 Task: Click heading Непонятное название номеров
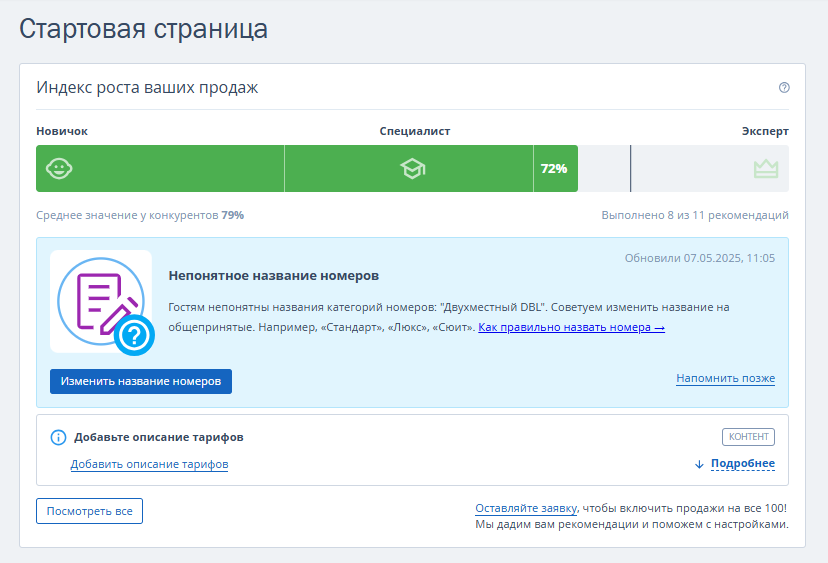click(x=274, y=276)
